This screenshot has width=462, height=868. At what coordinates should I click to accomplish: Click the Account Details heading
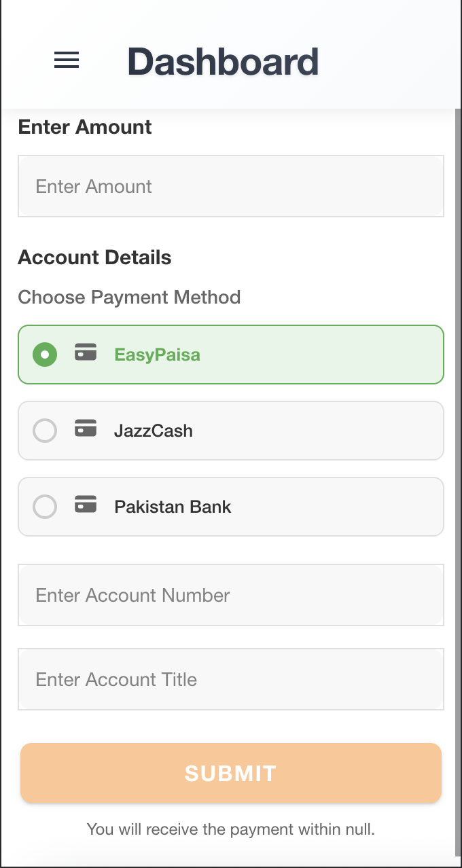pyautogui.click(x=94, y=257)
